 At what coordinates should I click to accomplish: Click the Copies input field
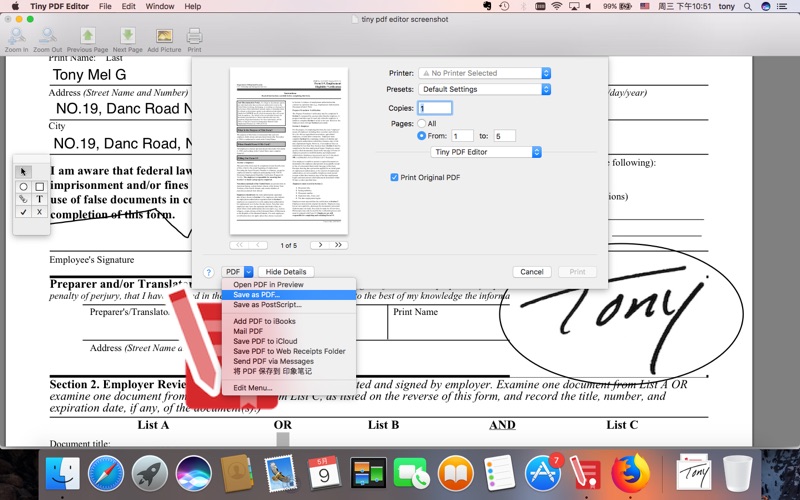click(435, 108)
